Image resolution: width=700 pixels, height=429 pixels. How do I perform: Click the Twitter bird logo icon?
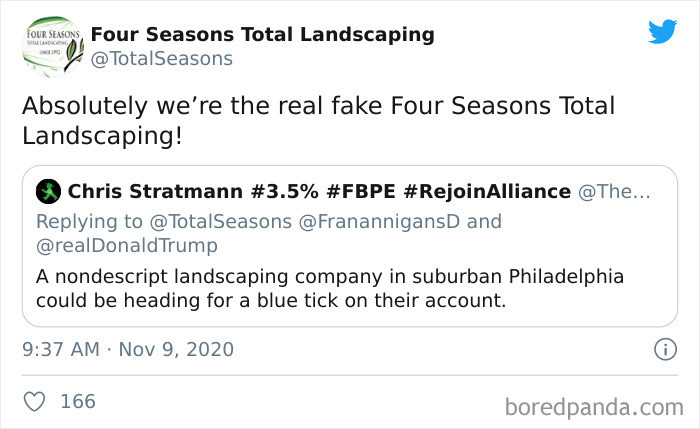tap(662, 31)
